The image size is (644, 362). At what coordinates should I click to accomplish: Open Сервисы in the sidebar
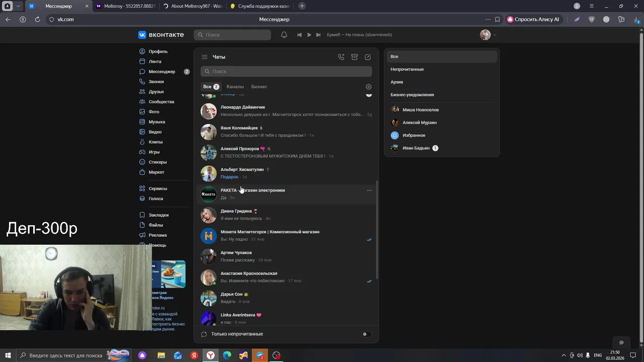pyautogui.click(x=157, y=189)
